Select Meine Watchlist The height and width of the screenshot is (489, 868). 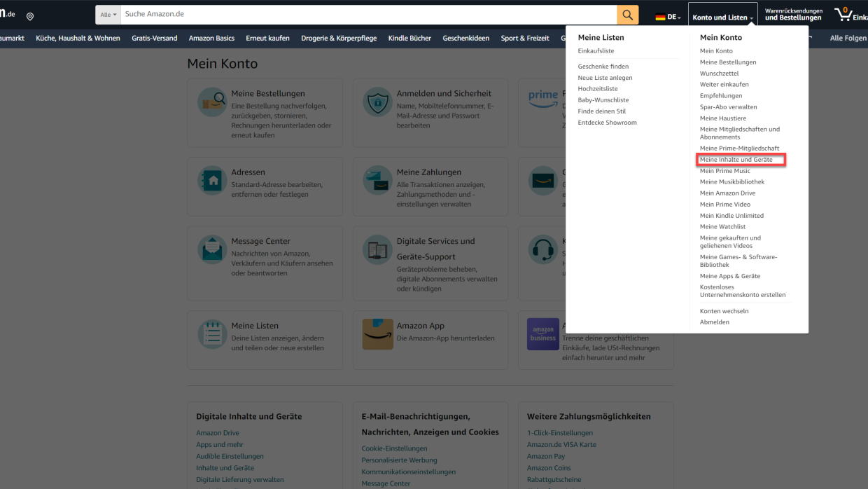722,227
